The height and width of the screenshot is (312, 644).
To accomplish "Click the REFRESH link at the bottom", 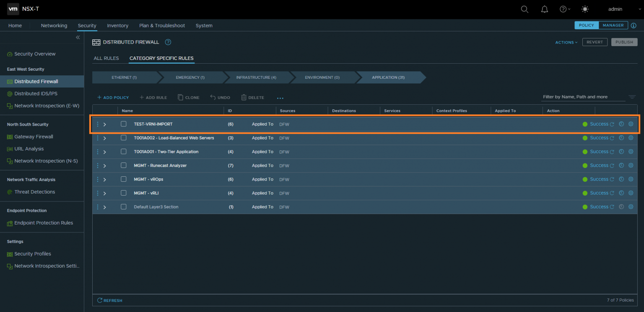I will coord(109,300).
